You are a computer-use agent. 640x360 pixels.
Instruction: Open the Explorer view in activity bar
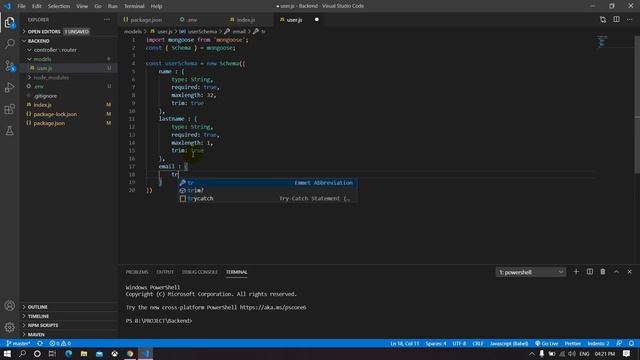pos(9,22)
